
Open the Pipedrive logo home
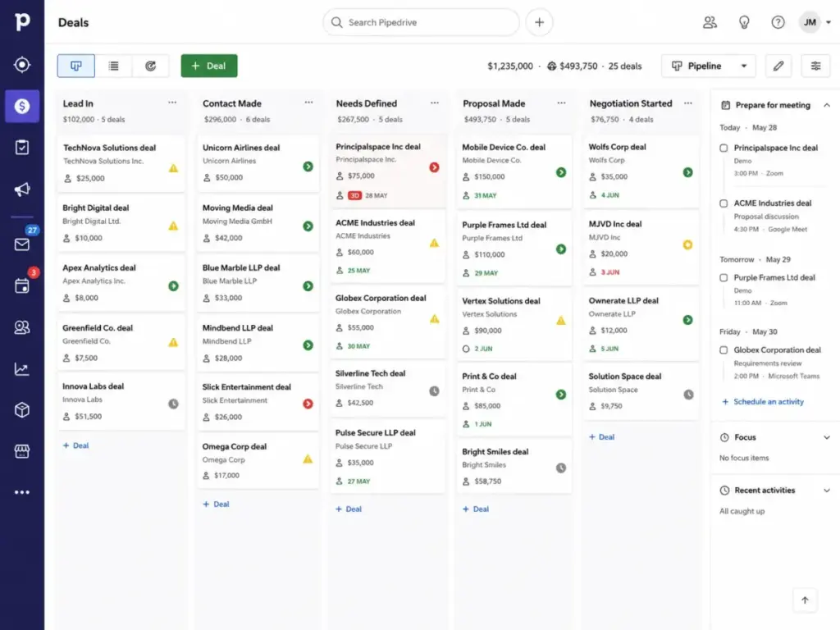22,21
